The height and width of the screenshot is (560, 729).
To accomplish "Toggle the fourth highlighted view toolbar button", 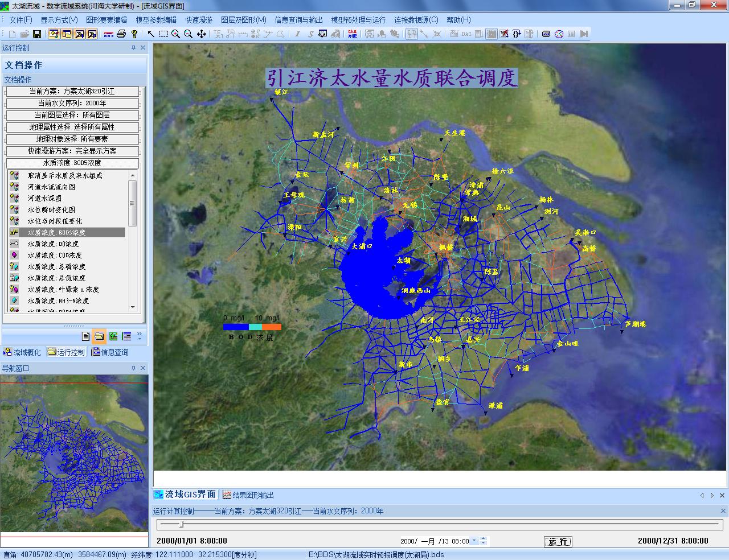I will click(x=92, y=34).
